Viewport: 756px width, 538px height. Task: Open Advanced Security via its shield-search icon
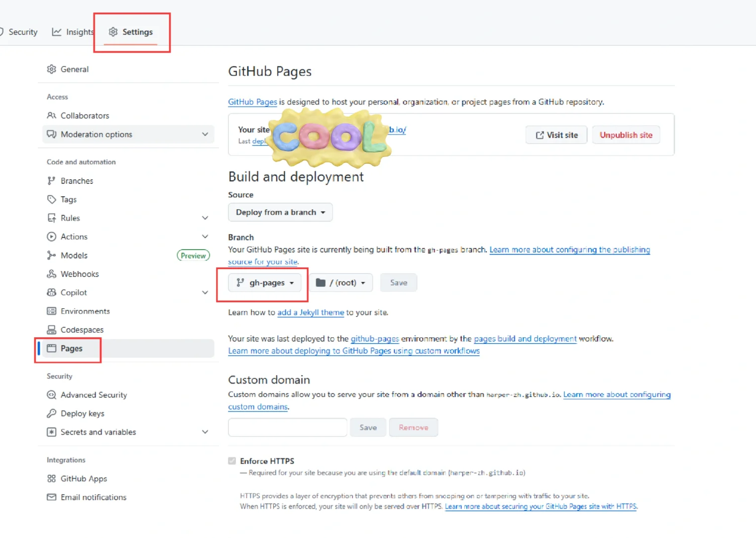[x=51, y=395]
